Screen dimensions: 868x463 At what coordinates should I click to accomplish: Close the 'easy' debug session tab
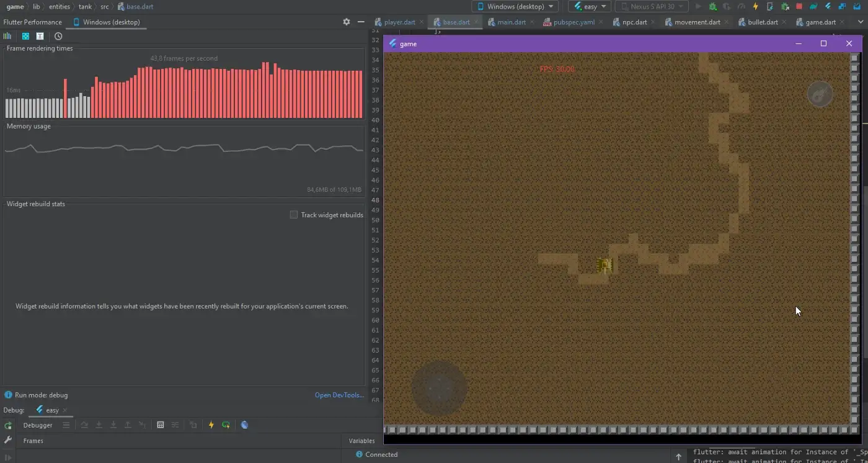(x=65, y=410)
